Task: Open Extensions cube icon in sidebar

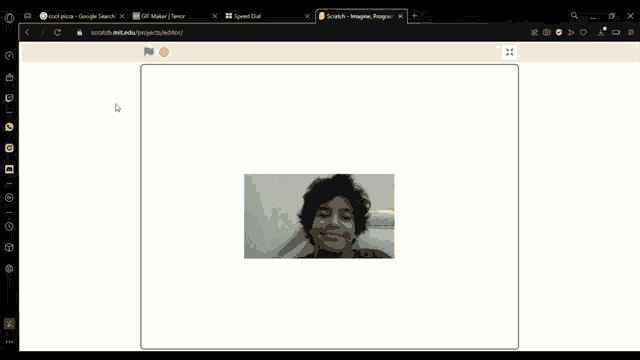Action: point(9,247)
